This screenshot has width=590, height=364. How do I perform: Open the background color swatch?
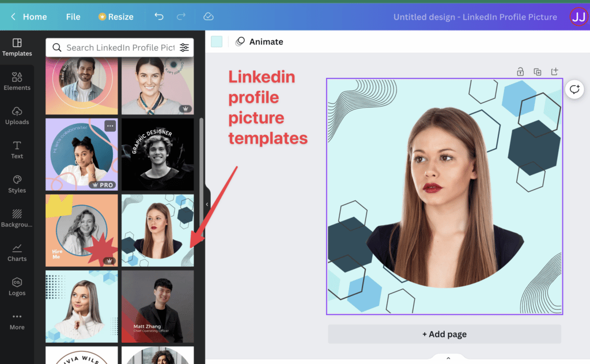coord(217,41)
